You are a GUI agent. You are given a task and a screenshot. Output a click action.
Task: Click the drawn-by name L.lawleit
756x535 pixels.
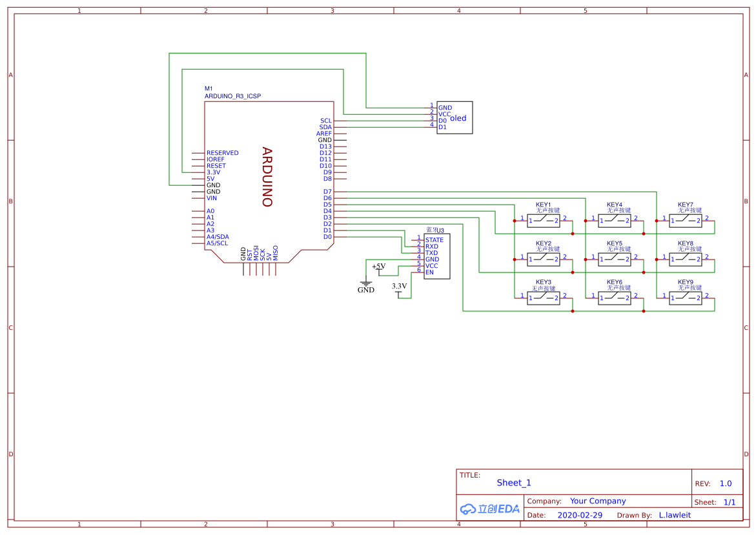point(675,515)
